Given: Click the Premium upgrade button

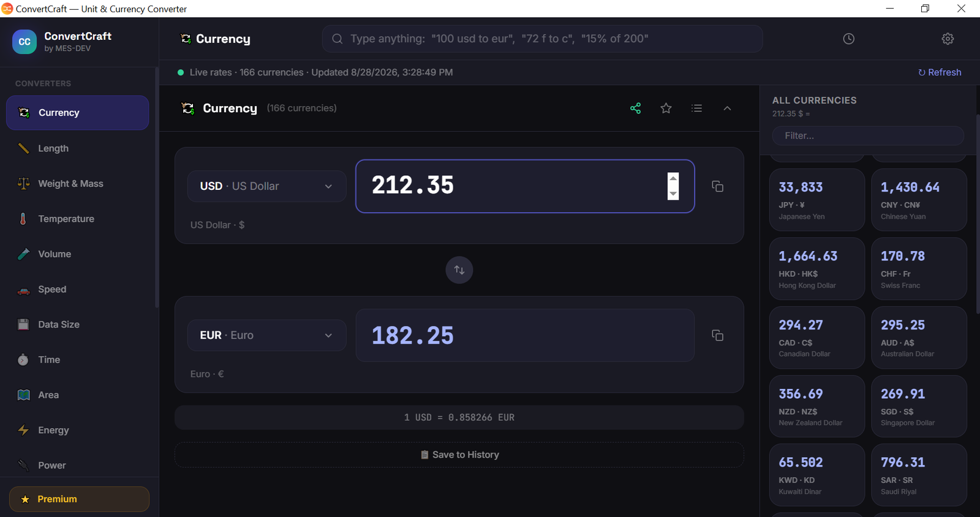Looking at the screenshot, I should [x=79, y=499].
